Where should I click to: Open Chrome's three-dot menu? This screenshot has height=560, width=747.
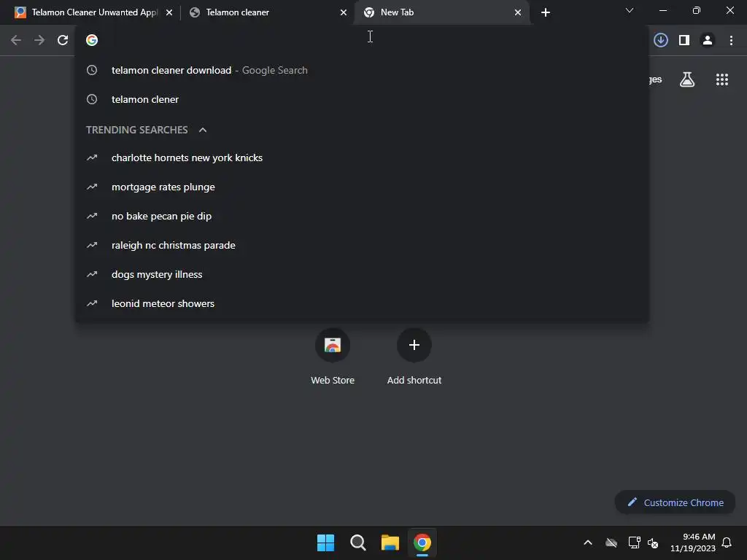731,41
